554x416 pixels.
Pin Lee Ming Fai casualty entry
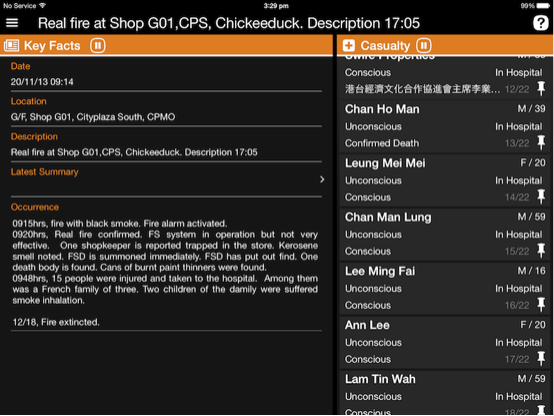(541, 305)
